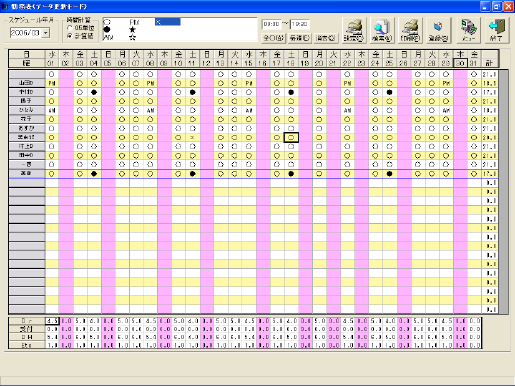Click the register (S) toolbar icon
This screenshot has width=515, height=386.
pyautogui.click(x=438, y=30)
